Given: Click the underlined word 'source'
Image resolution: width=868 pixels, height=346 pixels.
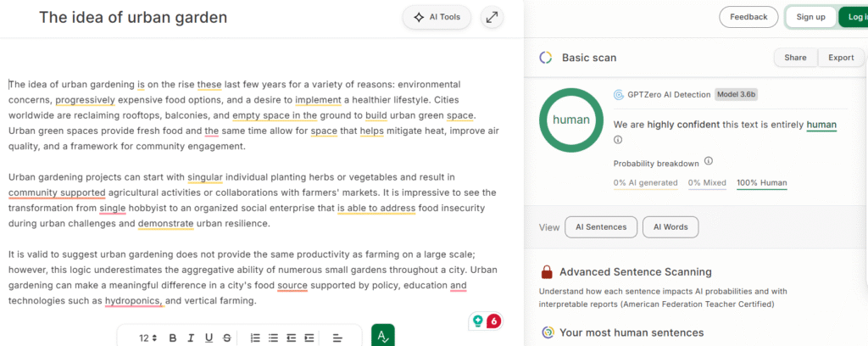Looking at the screenshot, I should [x=292, y=286].
